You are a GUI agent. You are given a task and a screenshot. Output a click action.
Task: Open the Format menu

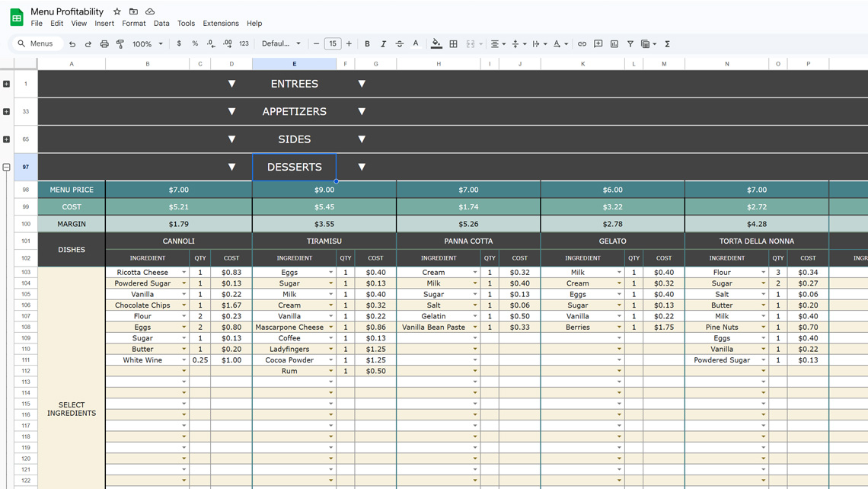[x=133, y=24]
